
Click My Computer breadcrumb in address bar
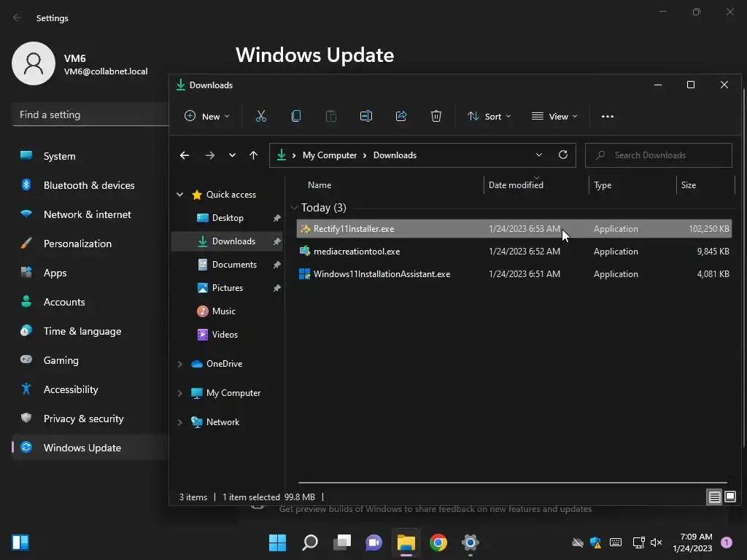coord(330,155)
